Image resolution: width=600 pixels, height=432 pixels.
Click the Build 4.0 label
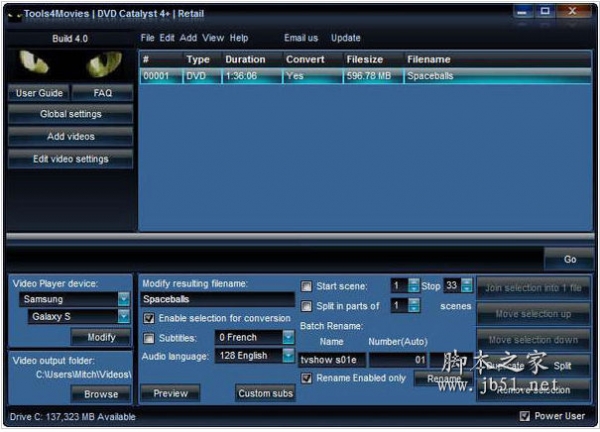(x=70, y=39)
